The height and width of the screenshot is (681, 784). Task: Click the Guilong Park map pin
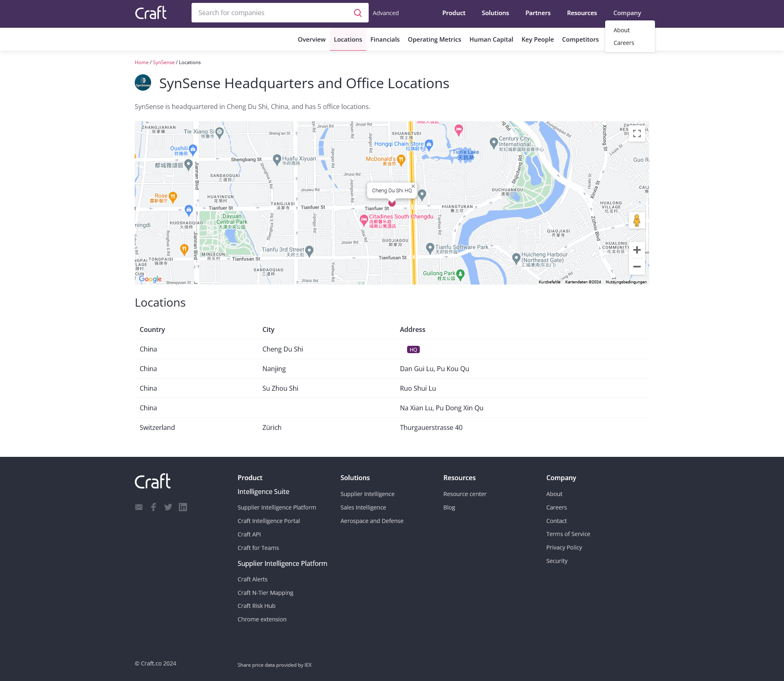(461, 275)
